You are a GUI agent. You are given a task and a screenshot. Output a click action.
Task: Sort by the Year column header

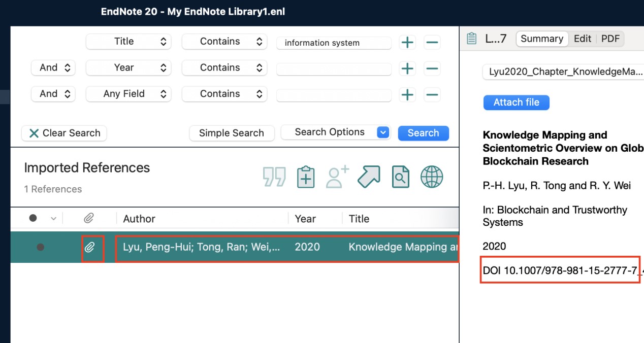(x=305, y=219)
